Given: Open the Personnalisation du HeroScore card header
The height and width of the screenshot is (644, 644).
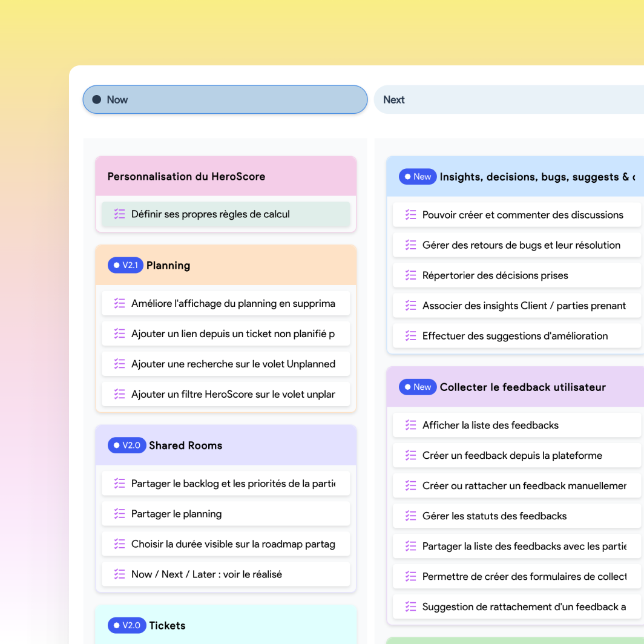Looking at the screenshot, I should [225, 177].
